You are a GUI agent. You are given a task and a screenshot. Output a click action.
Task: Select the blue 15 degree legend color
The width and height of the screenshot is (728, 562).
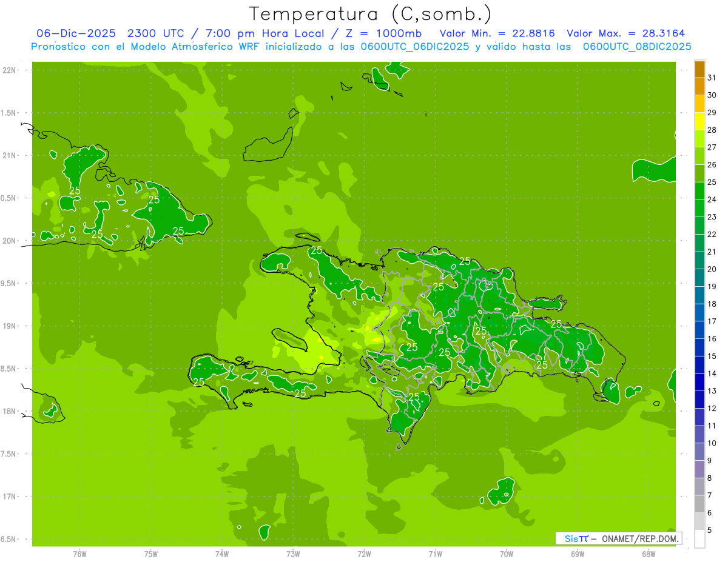pyautogui.click(x=699, y=347)
